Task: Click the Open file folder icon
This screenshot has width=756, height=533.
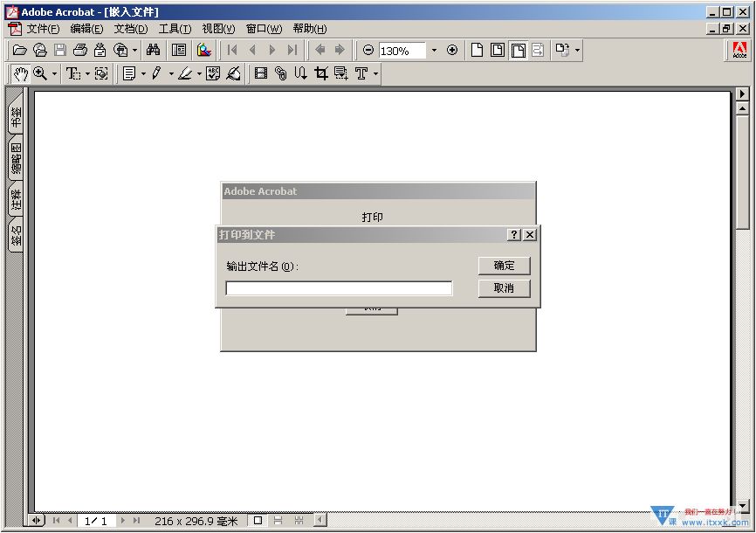Action: point(19,50)
